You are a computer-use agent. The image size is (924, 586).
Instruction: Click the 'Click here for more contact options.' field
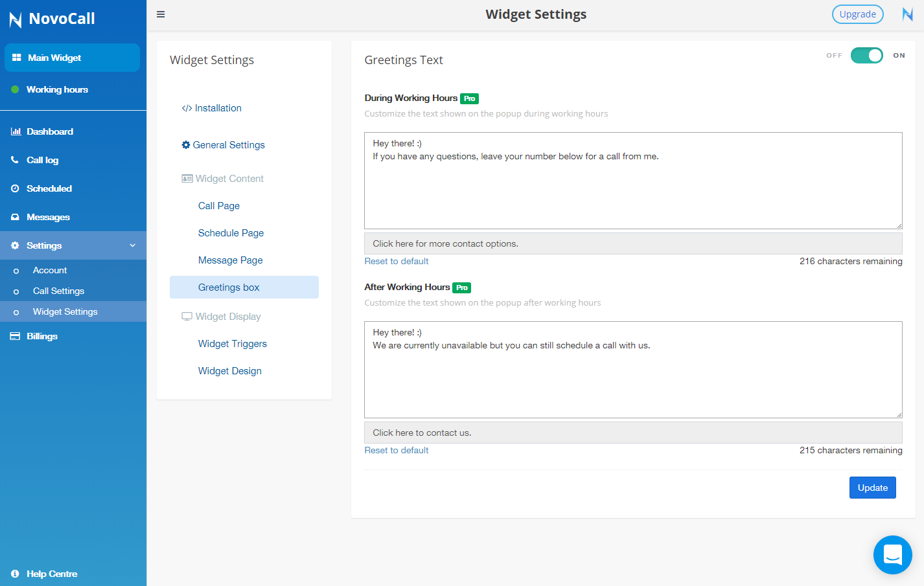tap(633, 243)
